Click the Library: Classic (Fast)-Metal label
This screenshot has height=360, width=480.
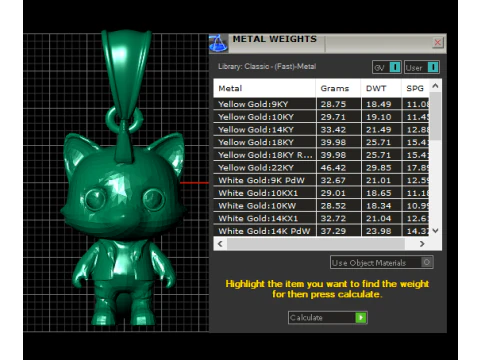coord(267,66)
